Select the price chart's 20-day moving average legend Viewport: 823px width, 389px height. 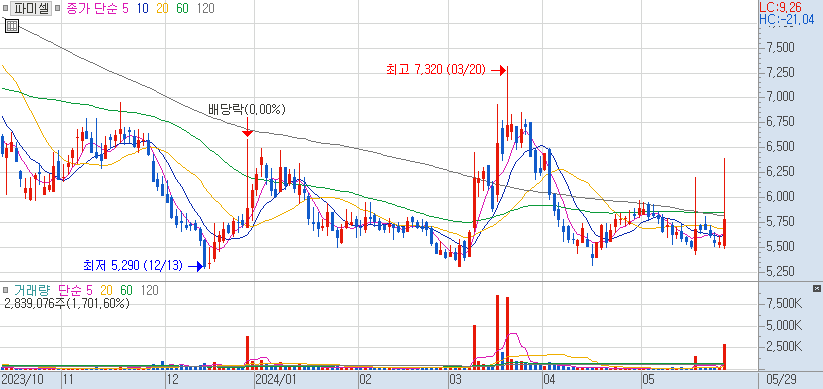(162, 8)
